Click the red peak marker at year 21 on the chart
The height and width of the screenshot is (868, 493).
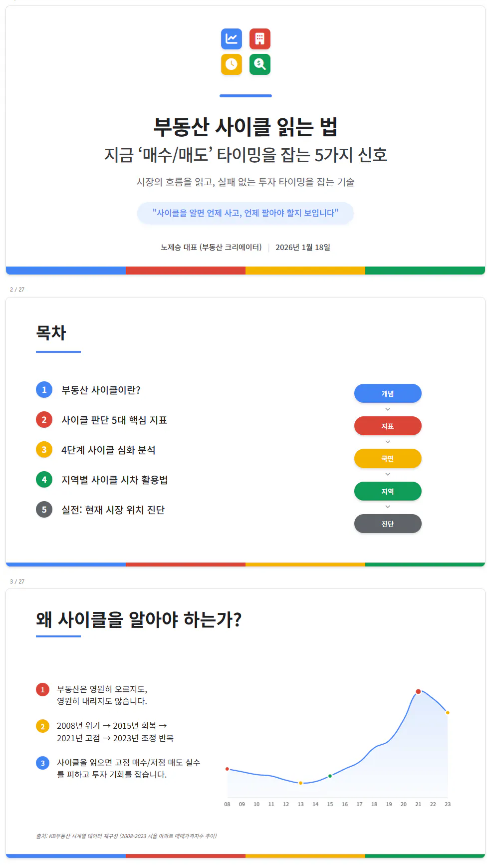click(x=418, y=691)
